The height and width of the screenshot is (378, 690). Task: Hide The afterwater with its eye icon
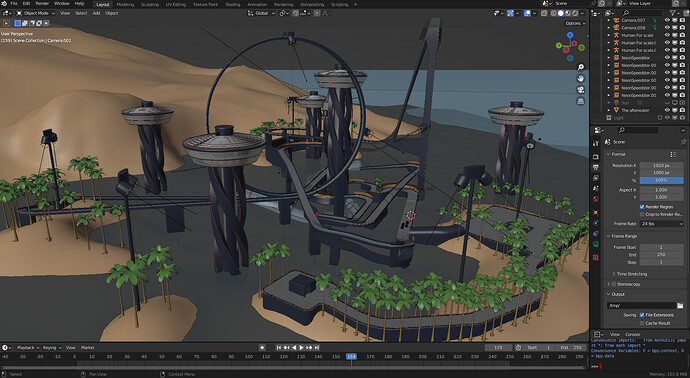667,110
